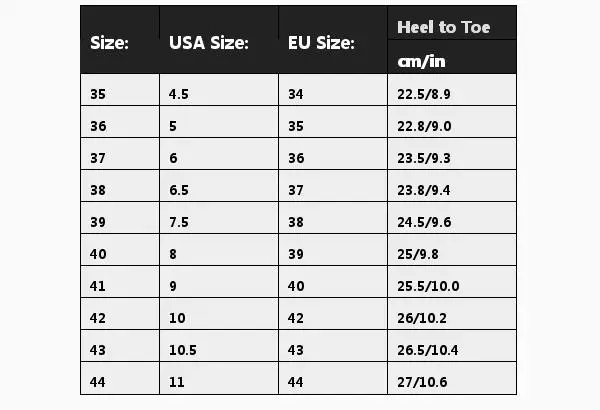
Task: Select the 26.5/10.4 measurement cell
Action: click(x=428, y=350)
